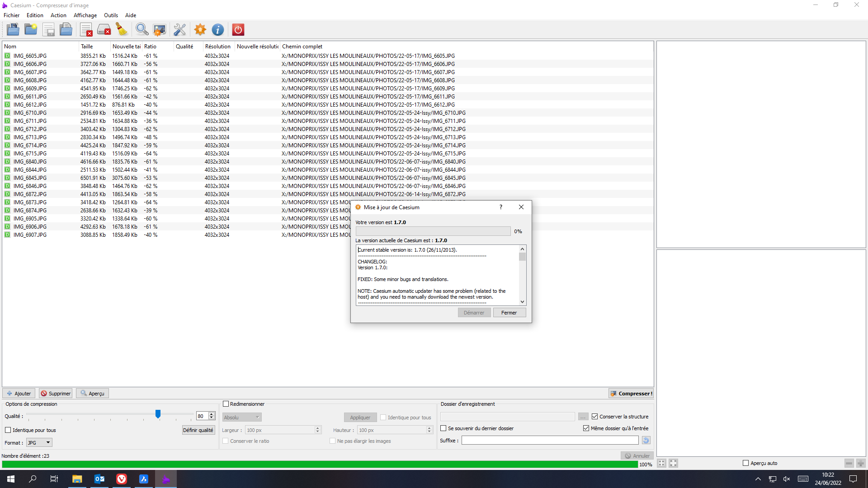Open the Affichage menu
This screenshot has width=868, height=488.
tap(85, 15)
